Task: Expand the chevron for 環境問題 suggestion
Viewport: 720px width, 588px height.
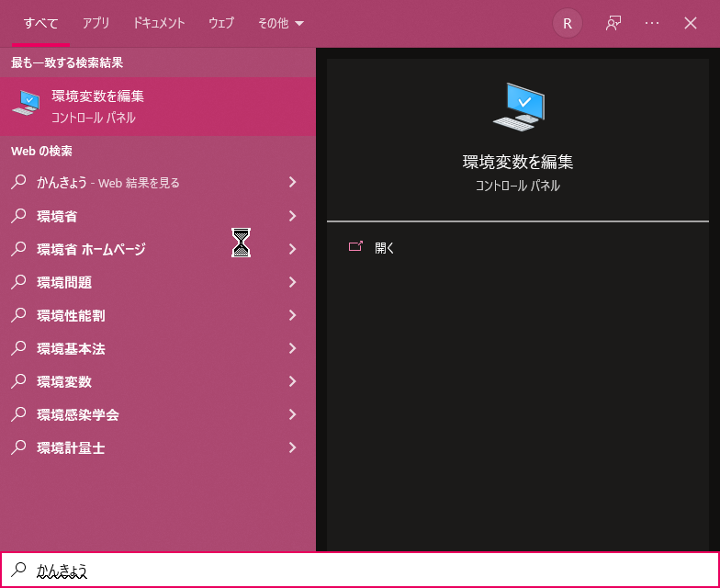Action: pyautogui.click(x=292, y=282)
